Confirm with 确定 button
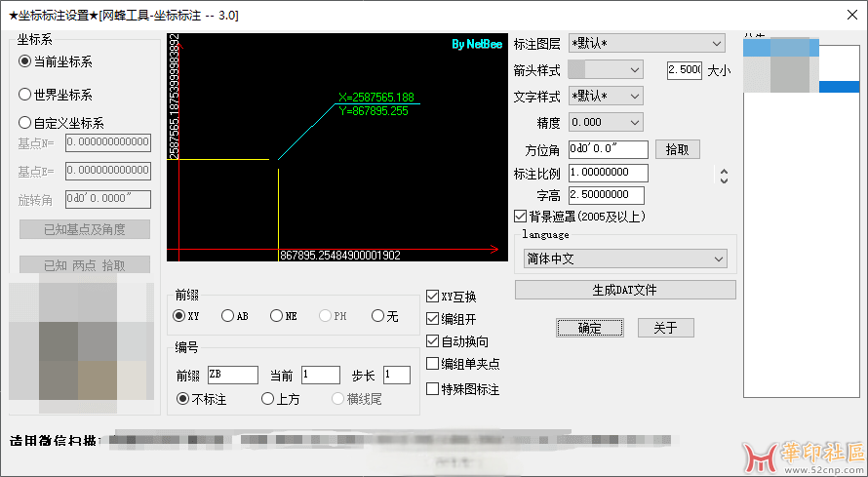The width and height of the screenshot is (868, 477). click(589, 328)
